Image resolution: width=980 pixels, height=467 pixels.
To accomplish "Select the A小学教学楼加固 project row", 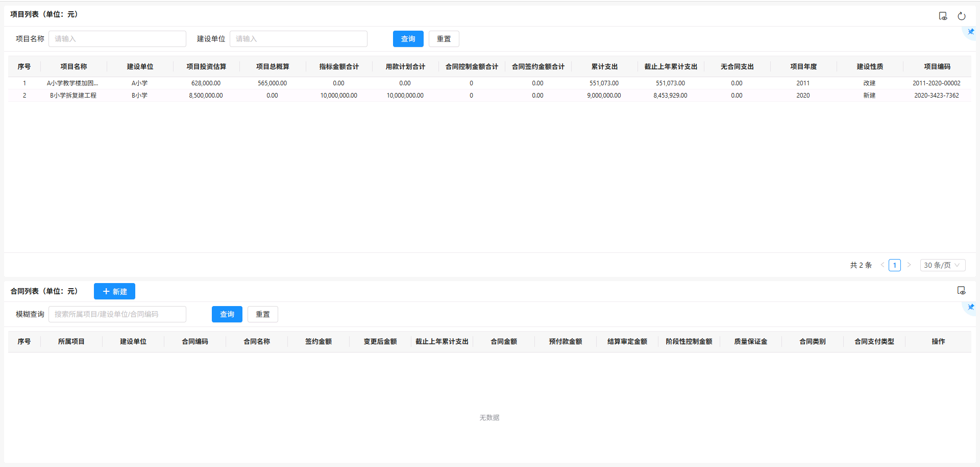I will 72,83.
